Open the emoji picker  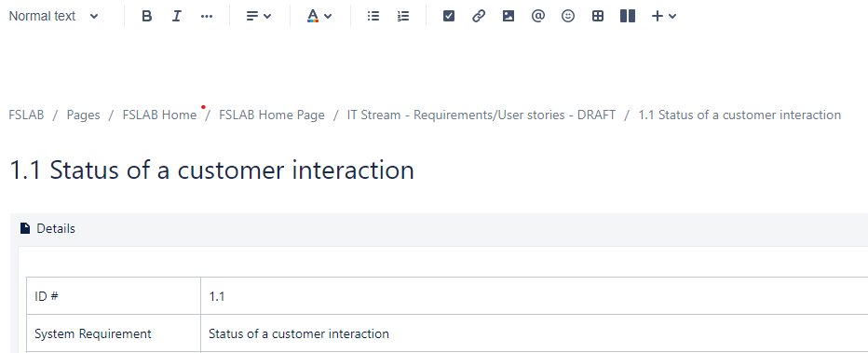pyautogui.click(x=568, y=16)
